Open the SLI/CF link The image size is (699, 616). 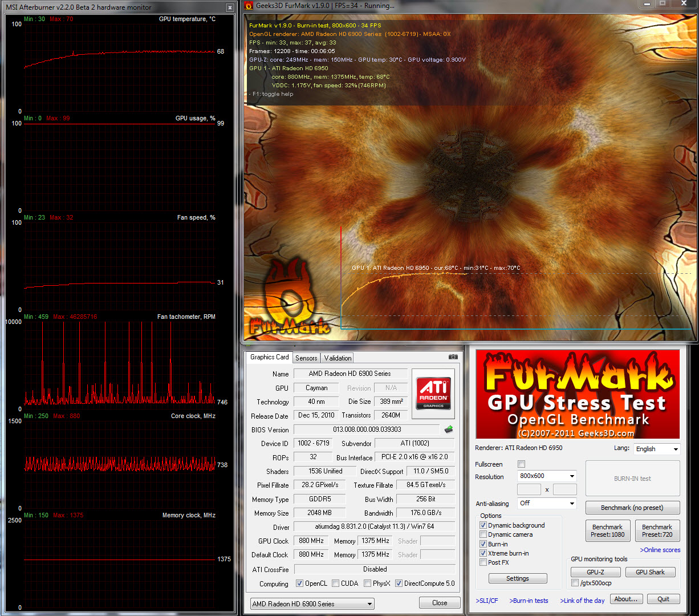[x=487, y=601]
